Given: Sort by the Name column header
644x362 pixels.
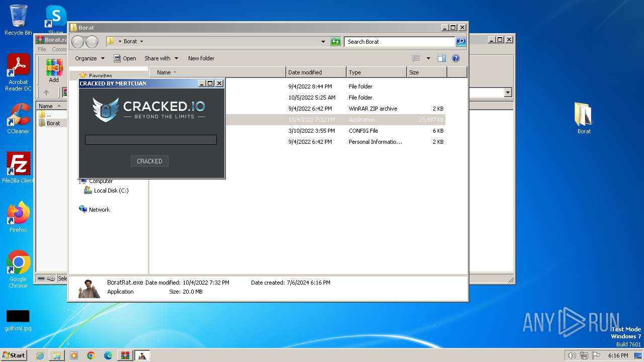Looking at the screenshot, I should 218,72.
